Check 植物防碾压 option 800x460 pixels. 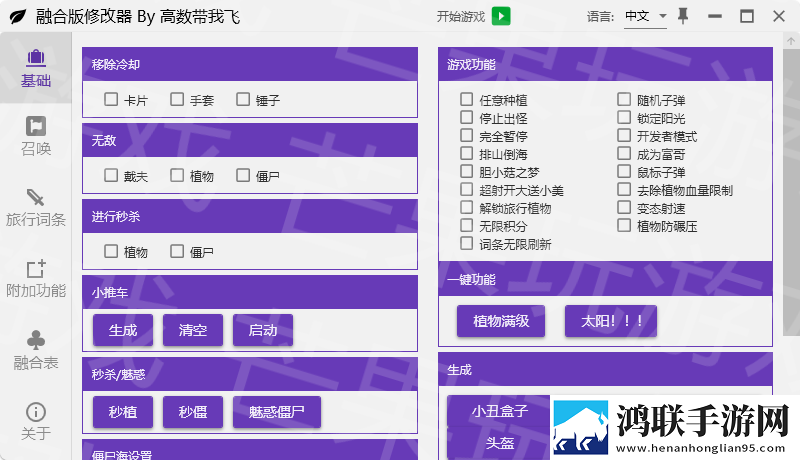tap(624, 225)
